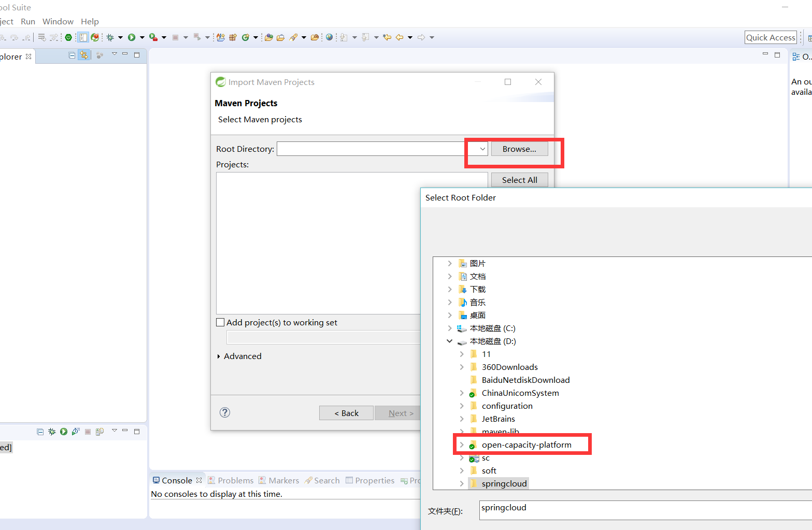This screenshot has height=530, width=812.
Task: Expand the springcloud folder
Action: (462, 483)
